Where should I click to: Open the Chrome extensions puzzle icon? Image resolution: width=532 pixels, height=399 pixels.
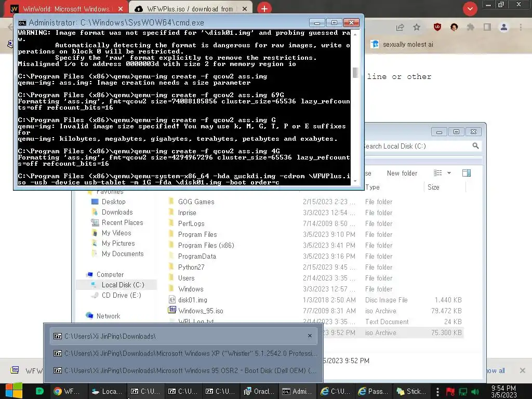point(471,27)
